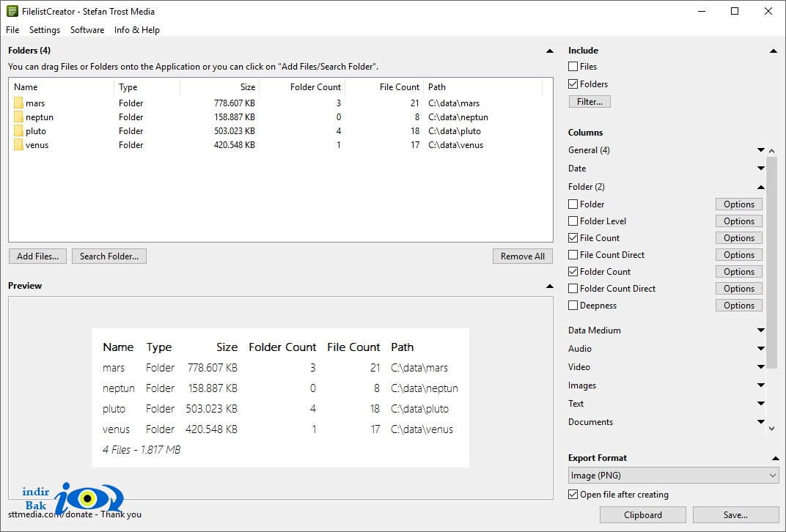786x532 pixels.
Task: Open Options for Deepness
Action: pyautogui.click(x=739, y=306)
